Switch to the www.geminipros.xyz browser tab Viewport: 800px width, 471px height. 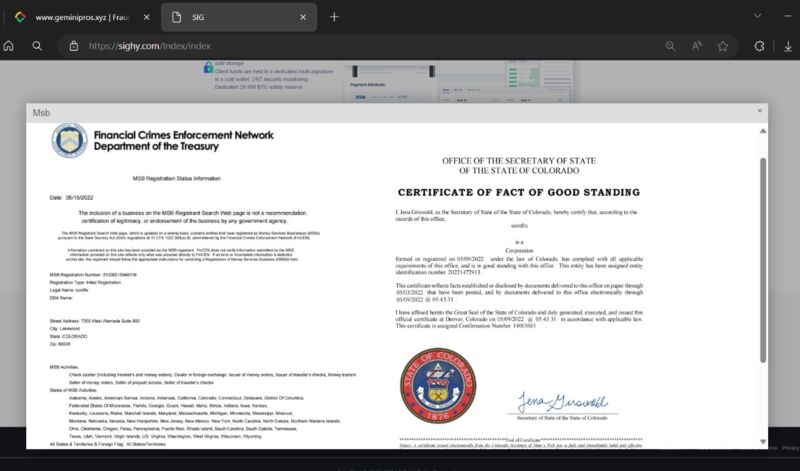[82, 17]
